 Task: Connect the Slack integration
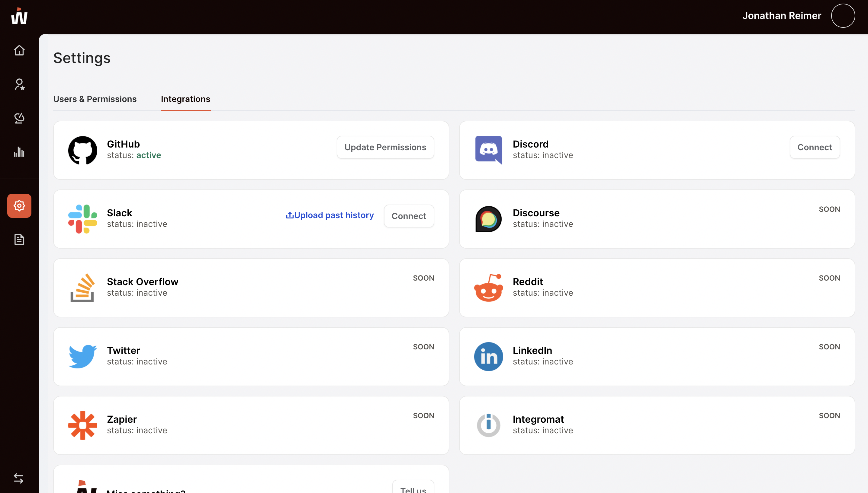[x=408, y=216]
